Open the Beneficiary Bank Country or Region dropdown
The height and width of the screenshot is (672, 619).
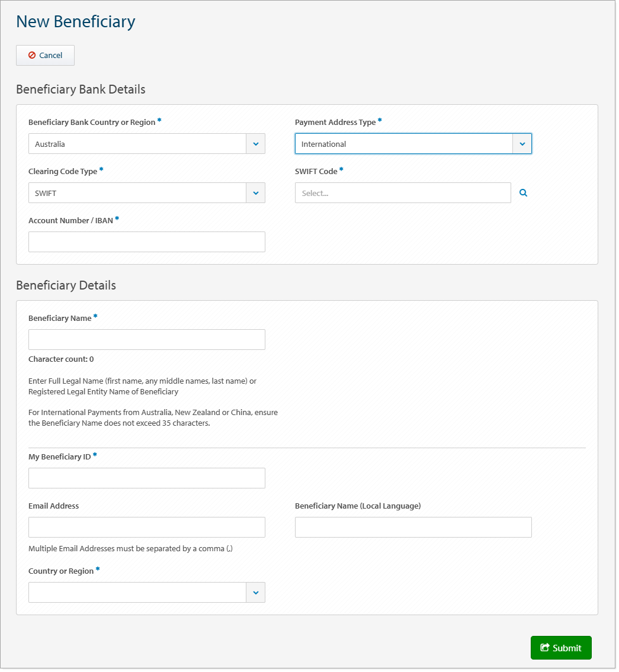tap(255, 144)
